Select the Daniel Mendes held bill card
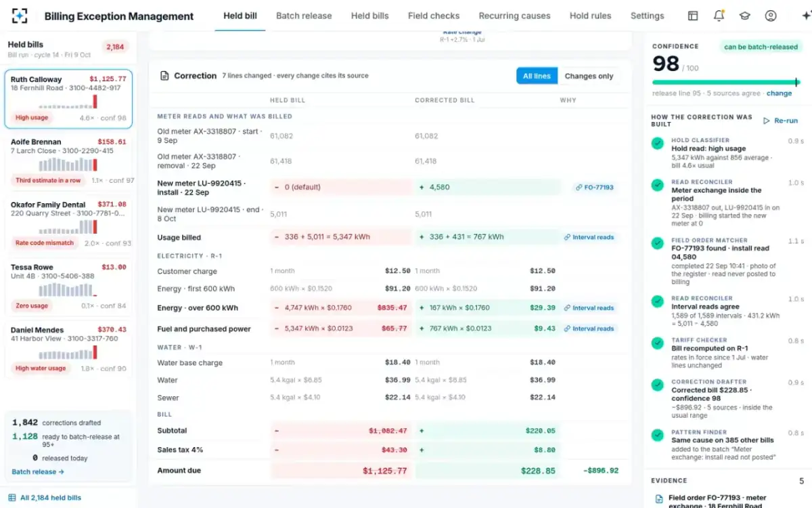The height and width of the screenshot is (508, 812). [68, 350]
